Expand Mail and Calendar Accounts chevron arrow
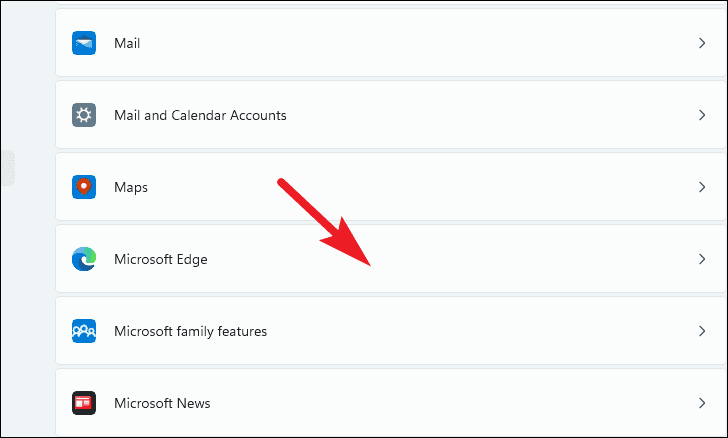This screenshot has width=728, height=438. click(x=702, y=115)
